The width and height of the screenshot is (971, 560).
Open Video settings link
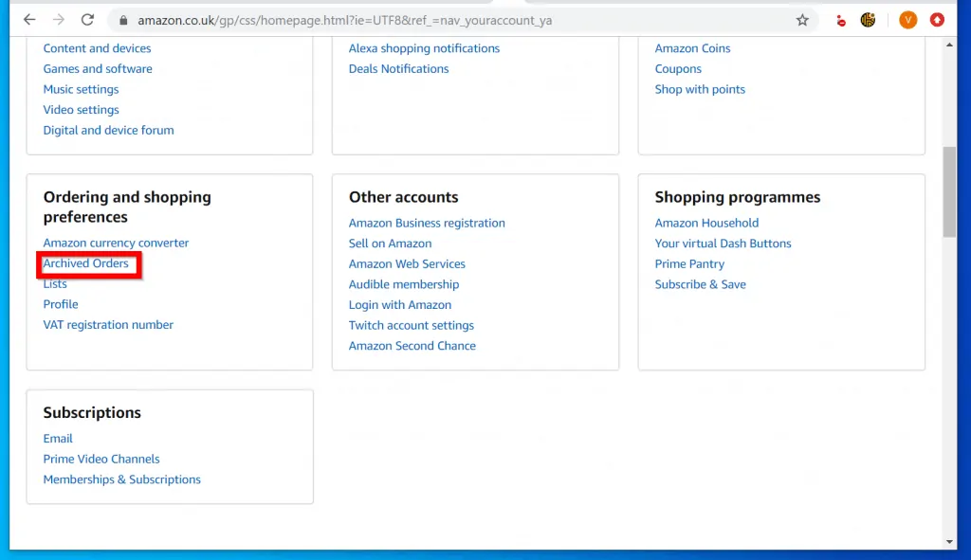click(82, 110)
